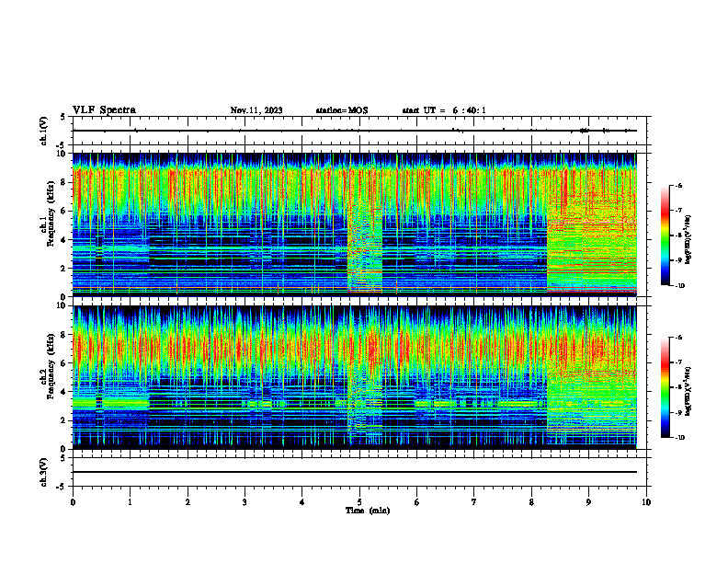Click the ch.1 colorbar "log(PSD)" label
Image resolution: width=728 pixels, height=563 pixels.
(x=688, y=240)
